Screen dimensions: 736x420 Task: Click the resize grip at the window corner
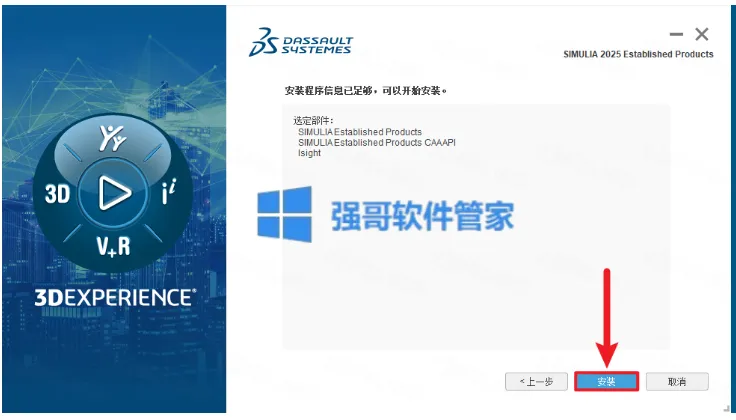click(x=728, y=410)
